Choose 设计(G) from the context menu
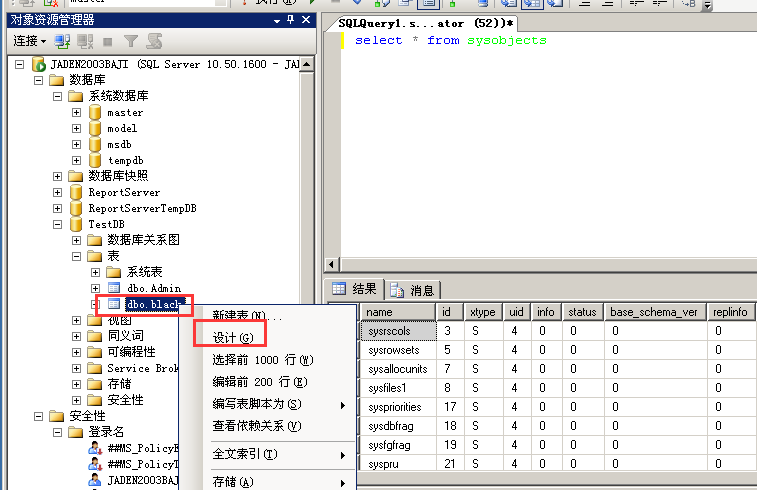757x490 pixels. tap(268, 337)
